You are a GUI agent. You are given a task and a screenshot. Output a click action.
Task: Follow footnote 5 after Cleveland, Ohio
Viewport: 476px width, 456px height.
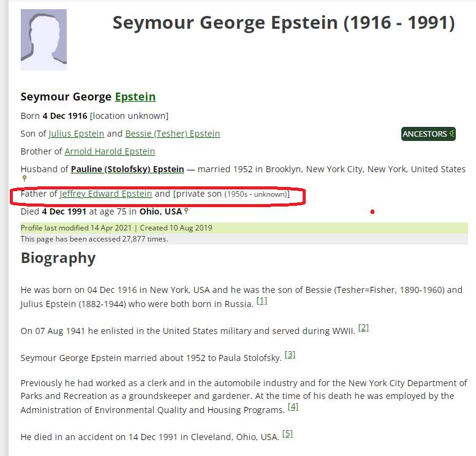point(287,434)
